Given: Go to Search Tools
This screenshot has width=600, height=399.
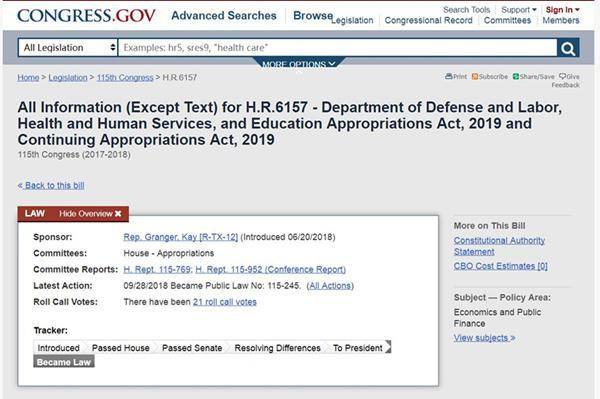Looking at the screenshot, I should (x=466, y=10).
